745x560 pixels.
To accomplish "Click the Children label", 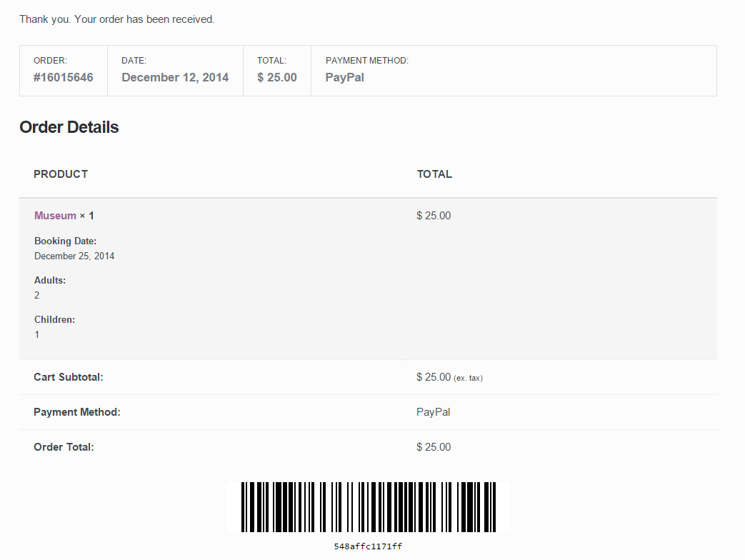I will [x=54, y=320].
